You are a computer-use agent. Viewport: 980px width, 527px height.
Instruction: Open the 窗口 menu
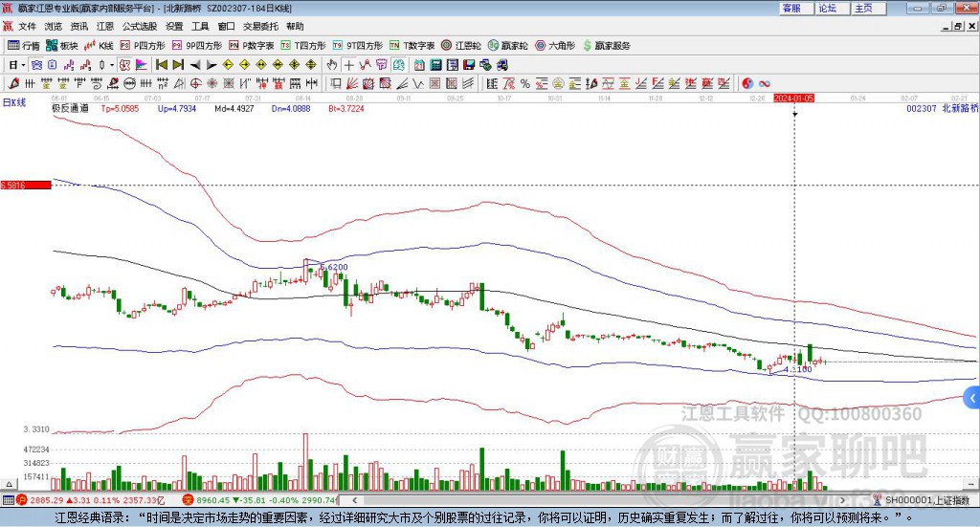[x=226, y=26]
